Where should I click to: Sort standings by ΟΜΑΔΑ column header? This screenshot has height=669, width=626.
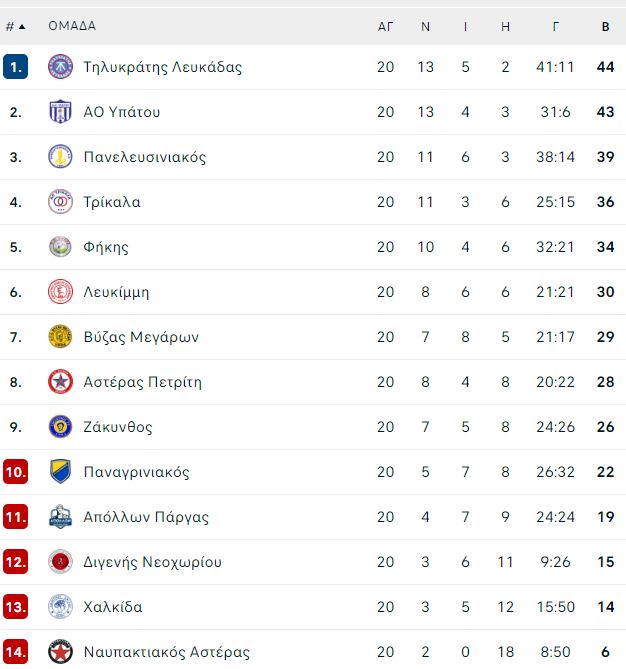pos(72,26)
